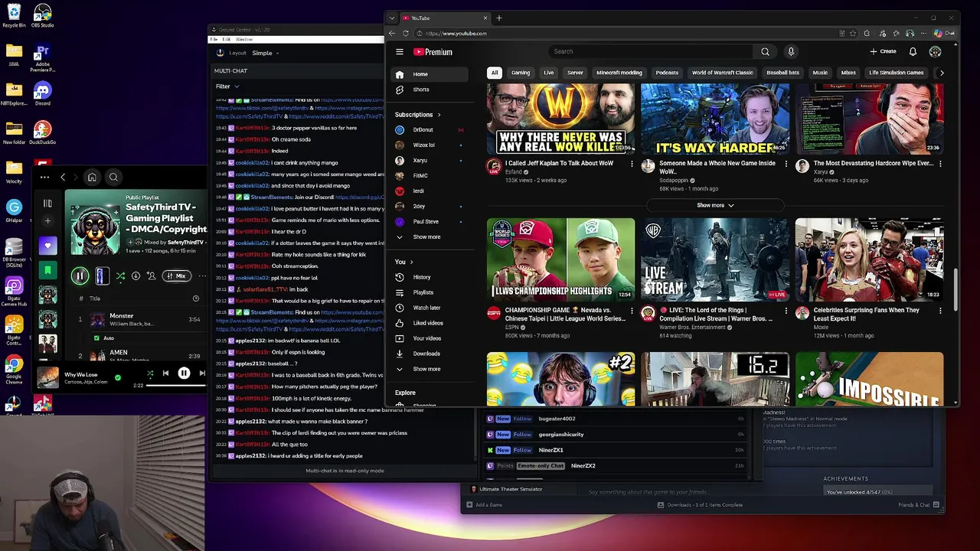Open Google Chrome desktop shortcut
The width and height of the screenshot is (980, 551).
click(x=14, y=367)
